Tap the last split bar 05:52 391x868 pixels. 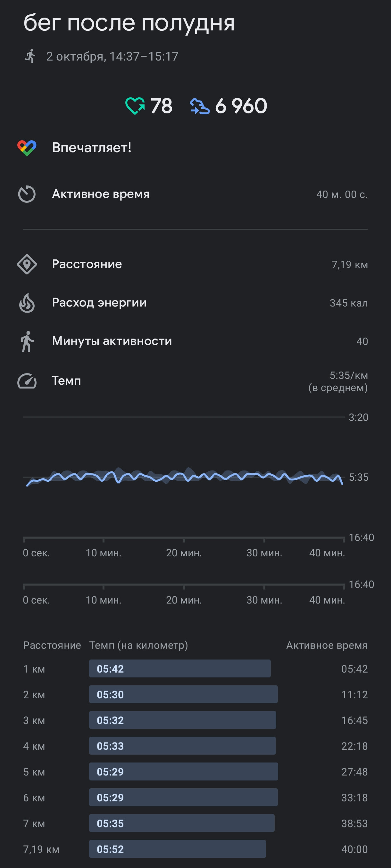(177, 849)
